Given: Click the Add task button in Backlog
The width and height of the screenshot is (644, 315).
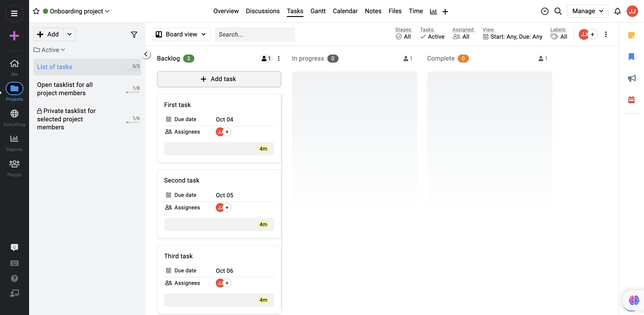Looking at the screenshot, I should tap(219, 79).
